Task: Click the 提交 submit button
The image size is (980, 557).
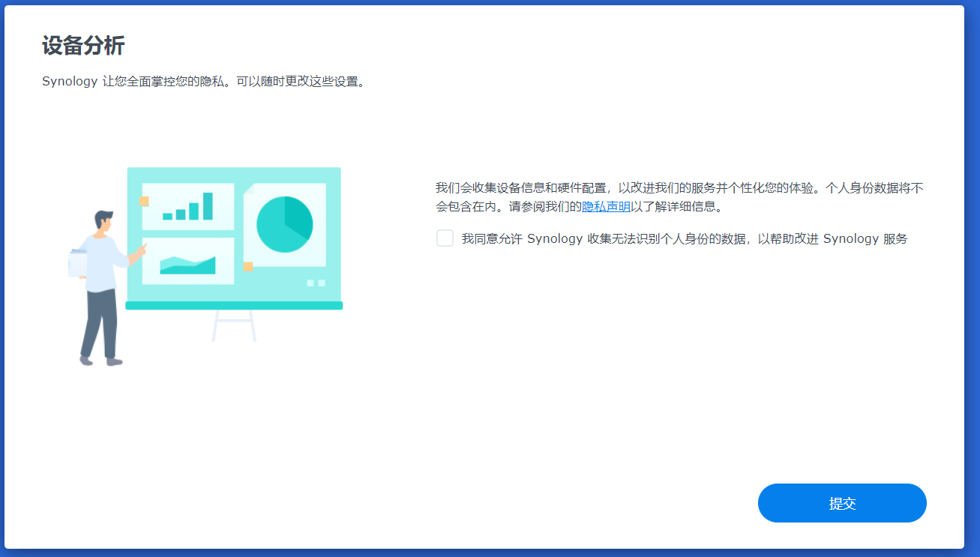Action: 842,503
